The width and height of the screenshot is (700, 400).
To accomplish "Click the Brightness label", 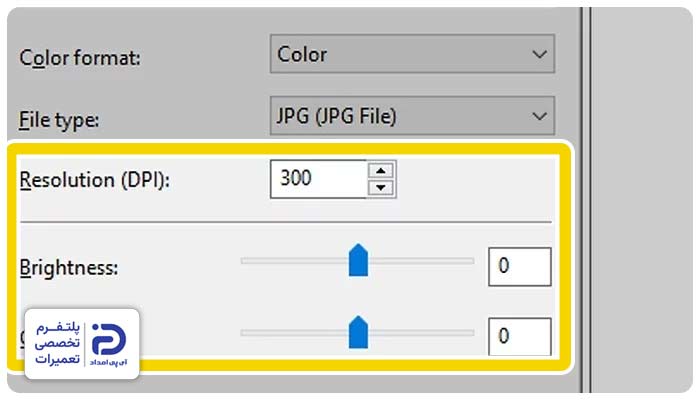I will 66,268.
